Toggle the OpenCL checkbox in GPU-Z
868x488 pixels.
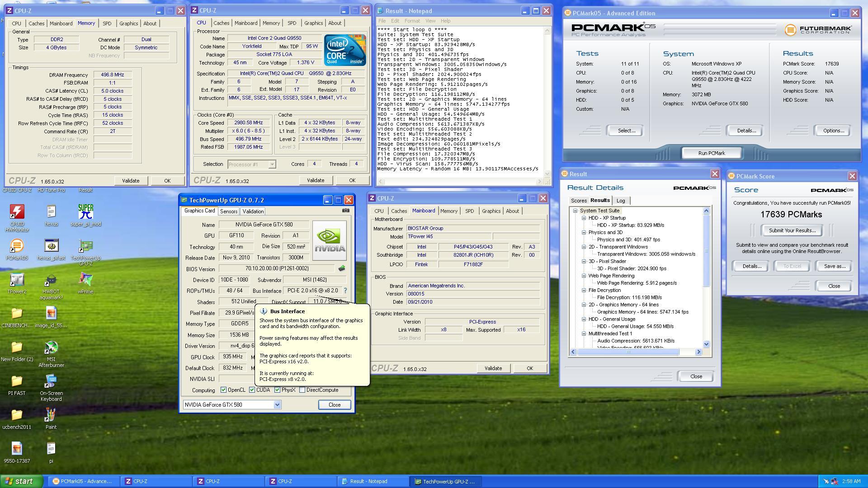coord(223,390)
